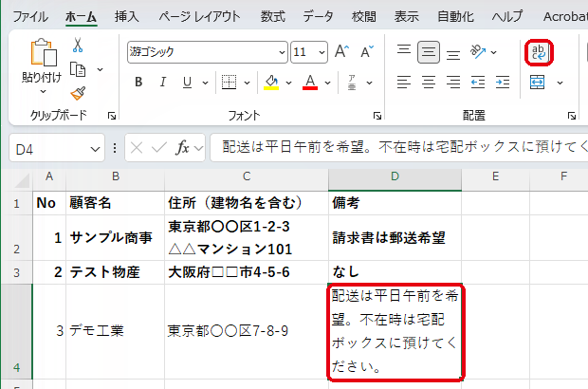Image resolution: width=588 pixels, height=389 pixels.
Task: Open フォント settings dialog launcher
Action: pos(377,116)
